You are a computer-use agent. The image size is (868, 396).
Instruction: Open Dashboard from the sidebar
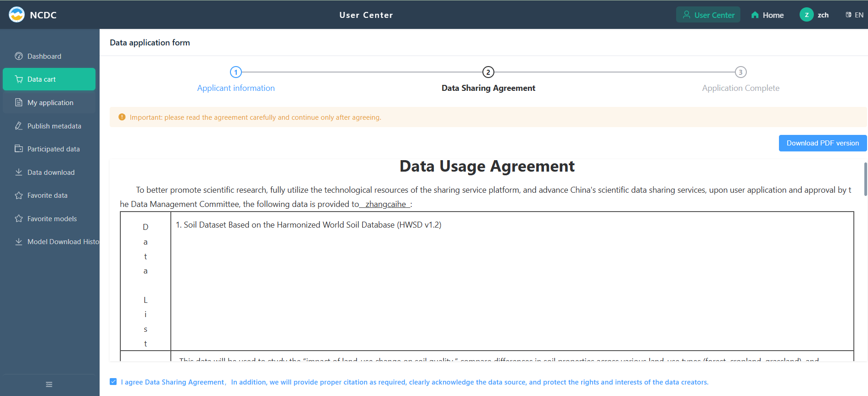coord(49,56)
